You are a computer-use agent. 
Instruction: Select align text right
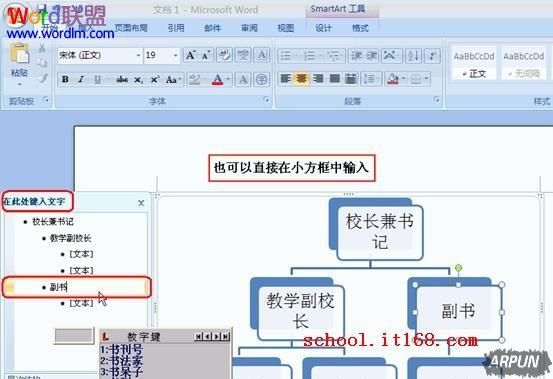[318, 78]
